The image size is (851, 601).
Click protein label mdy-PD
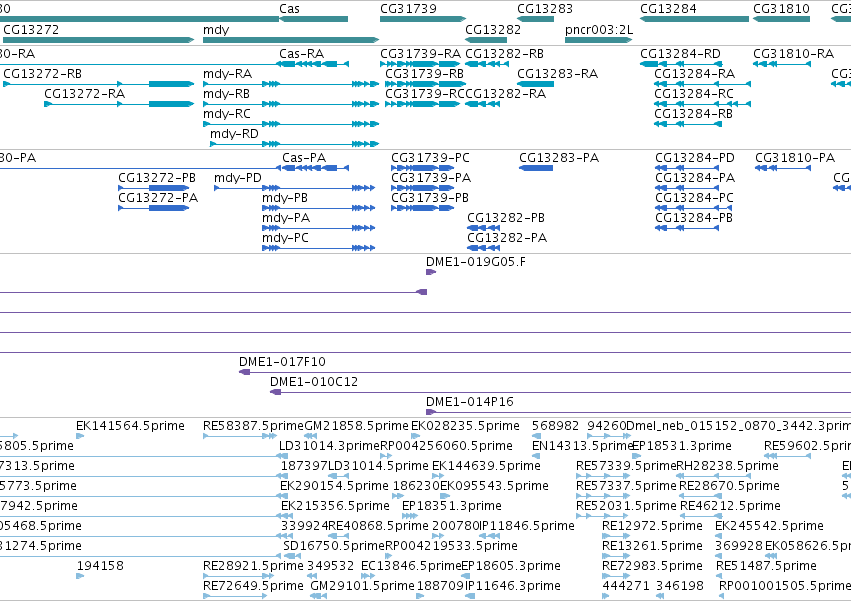tap(238, 178)
